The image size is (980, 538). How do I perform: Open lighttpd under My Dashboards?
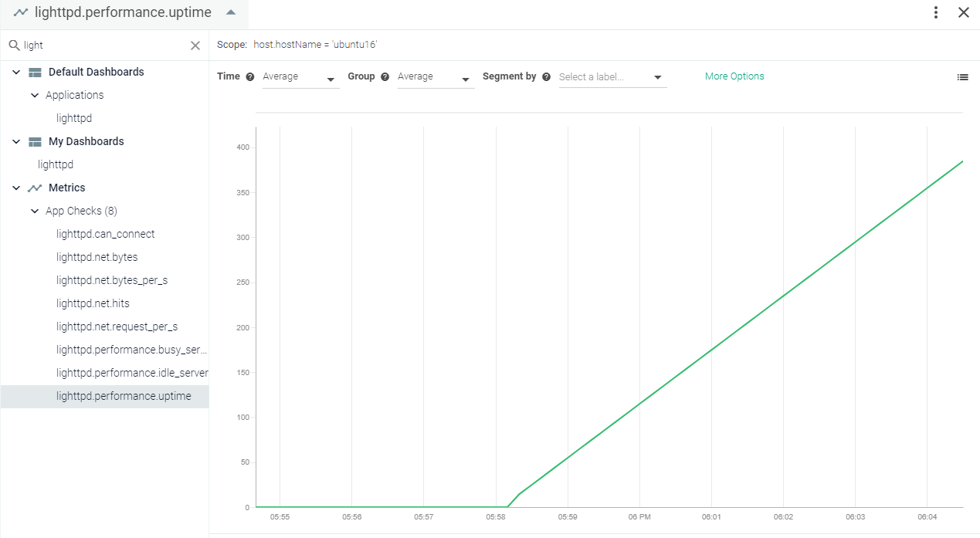click(x=56, y=164)
